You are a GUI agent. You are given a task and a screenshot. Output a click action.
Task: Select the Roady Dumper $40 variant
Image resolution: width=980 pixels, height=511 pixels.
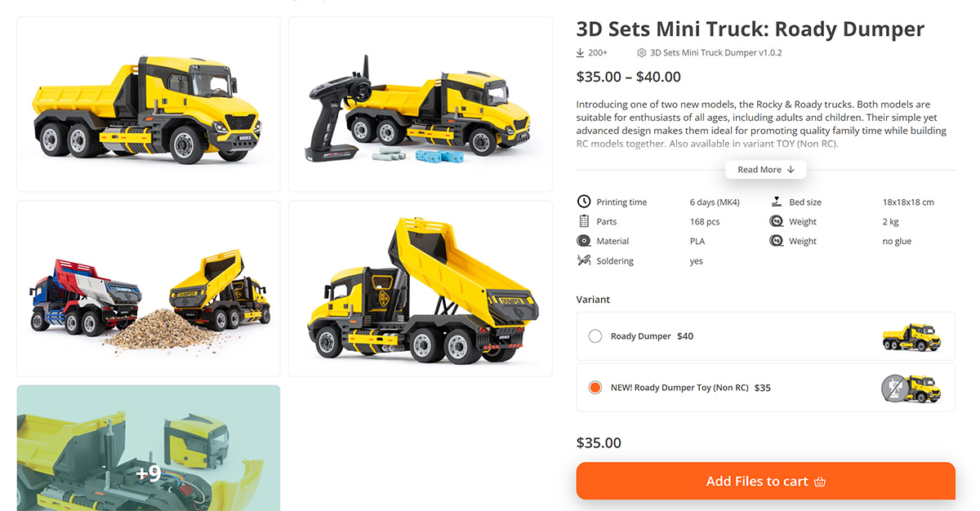click(x=766, y=336)
